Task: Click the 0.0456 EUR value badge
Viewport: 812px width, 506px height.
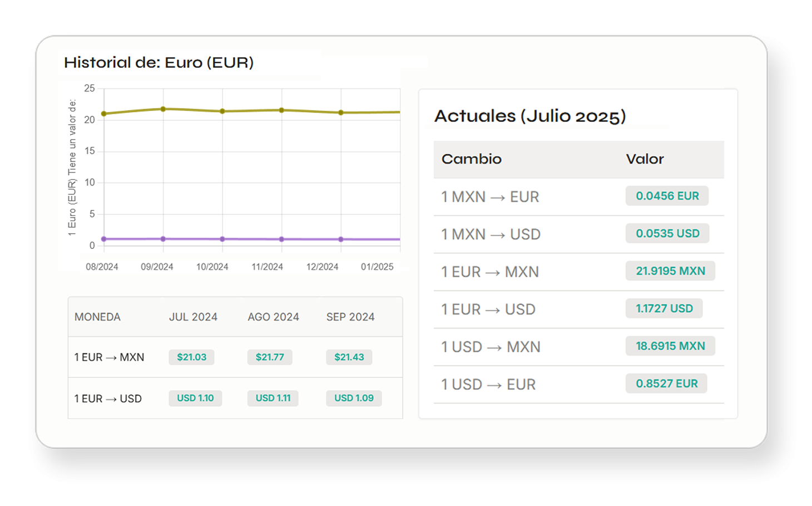Action: [667, 196]
